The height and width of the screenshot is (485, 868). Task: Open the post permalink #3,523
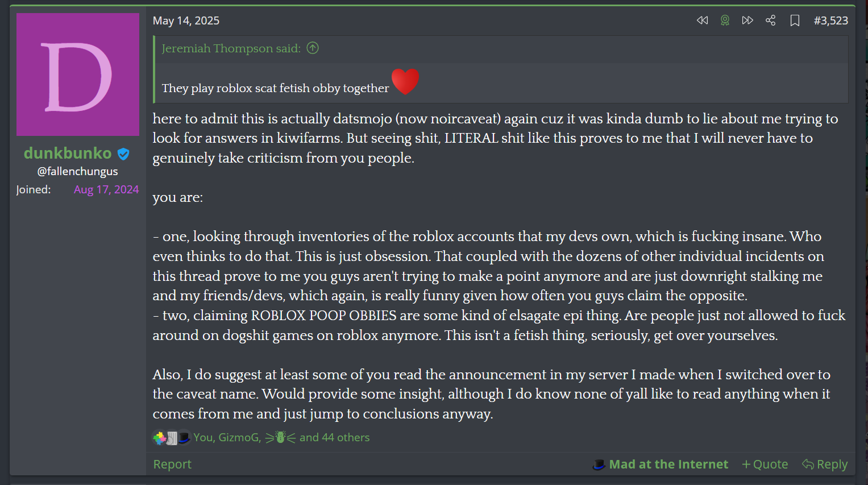830,20
